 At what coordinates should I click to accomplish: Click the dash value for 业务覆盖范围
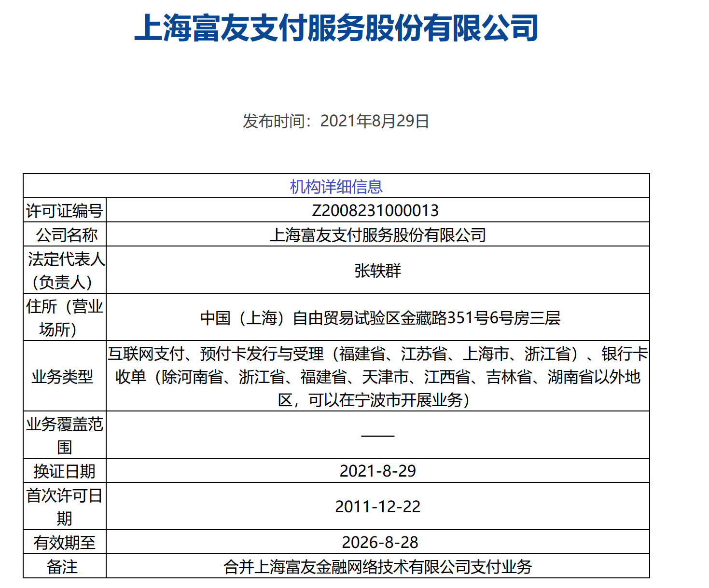[x=378, y=436]
